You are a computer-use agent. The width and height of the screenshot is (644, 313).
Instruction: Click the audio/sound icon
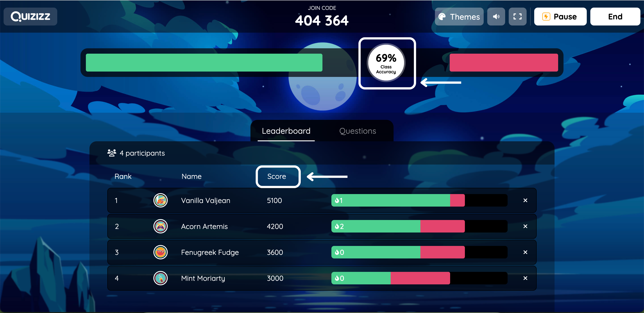[497, 16]
